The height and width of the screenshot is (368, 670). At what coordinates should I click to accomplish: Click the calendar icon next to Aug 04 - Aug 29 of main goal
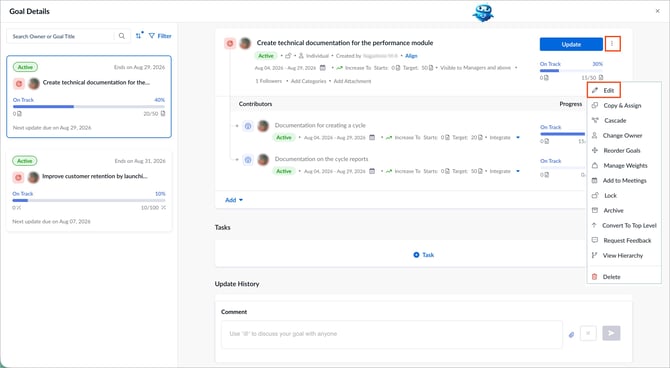coord(323,68)
